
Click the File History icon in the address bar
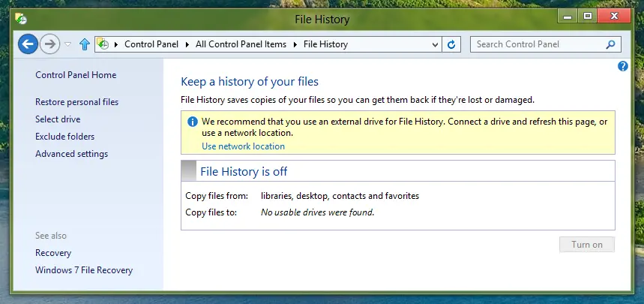103,44
